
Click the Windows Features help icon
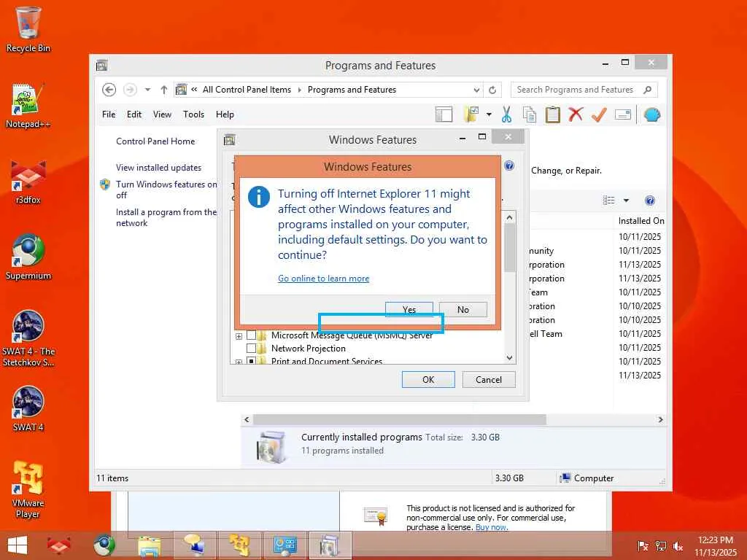[508, 166]
